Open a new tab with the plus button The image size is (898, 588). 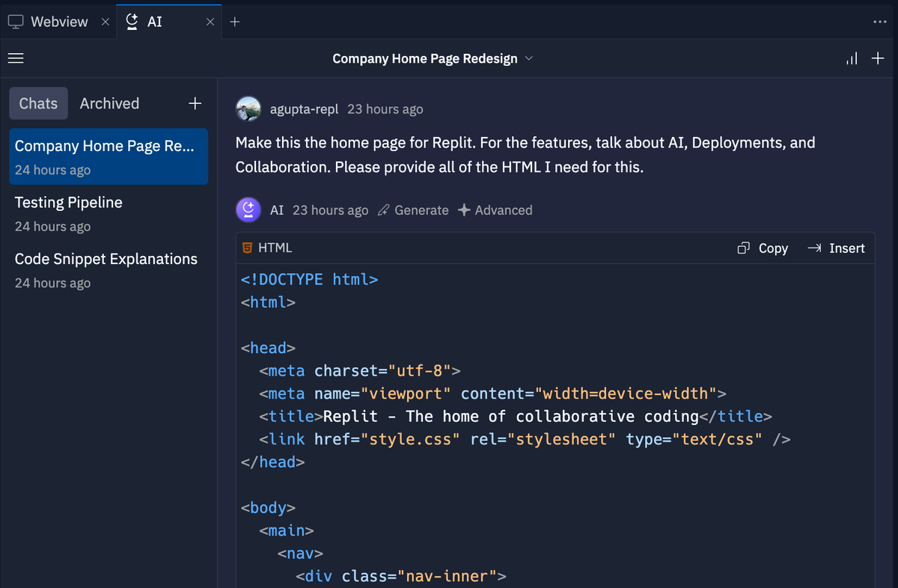(x=235, y=22)
